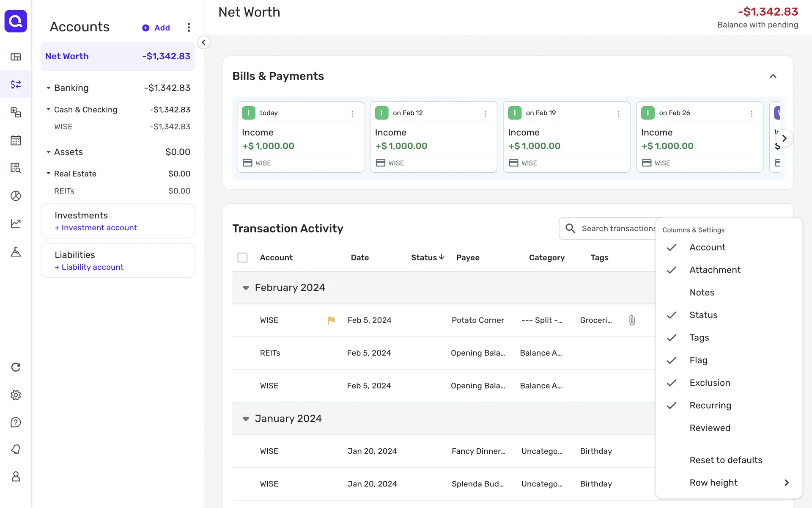Open the transactions icon in sidebar
812x508 pixels.
point(16,84)
